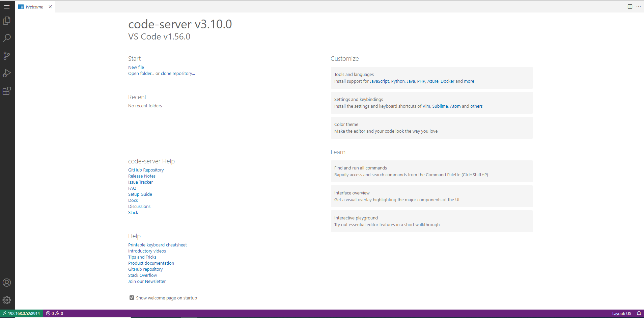Screen dimensions: 644x318
Task: Open the Run and Debug view
Action: pos(7,73)
